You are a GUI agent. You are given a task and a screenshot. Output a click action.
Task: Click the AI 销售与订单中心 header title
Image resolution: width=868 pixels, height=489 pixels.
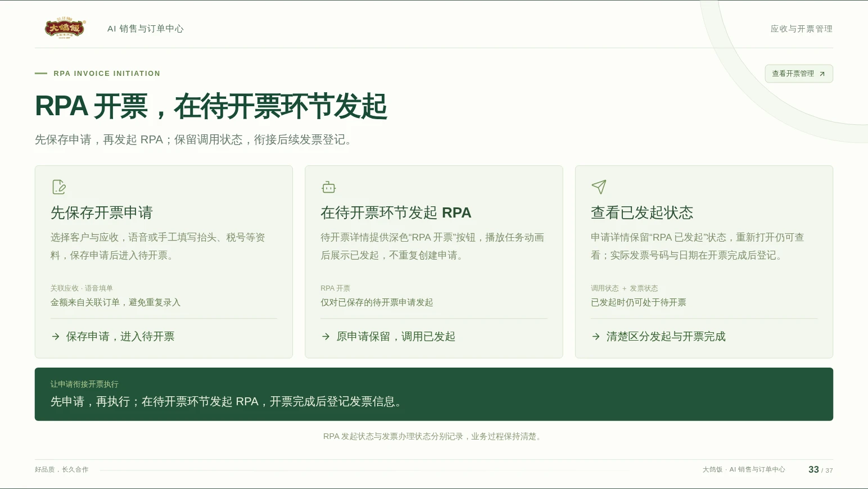coord(146,29)
